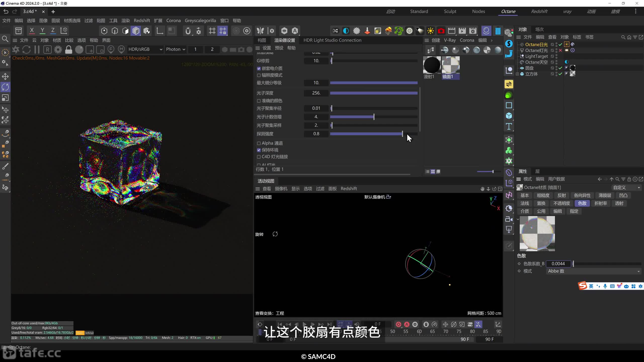
Task: Open the Photon kernel dropdown
Action: click(x=175, y=49)
